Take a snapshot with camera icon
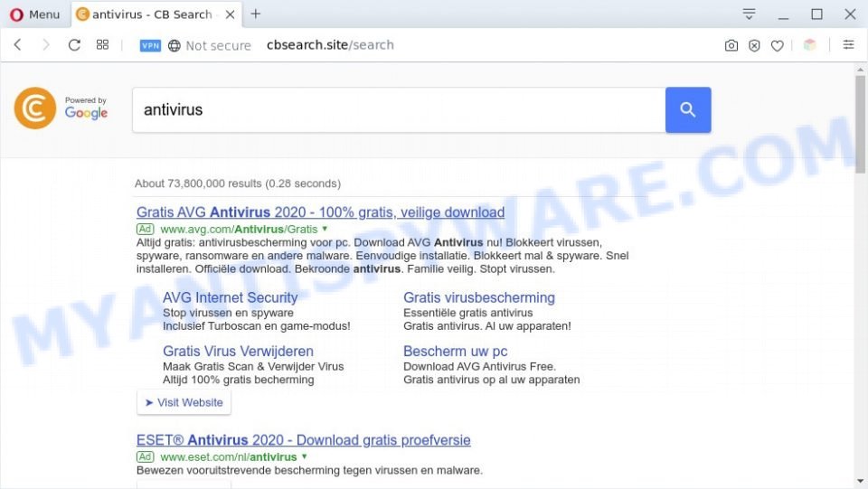This screenshot has height=489, width=868. [731, 45]
